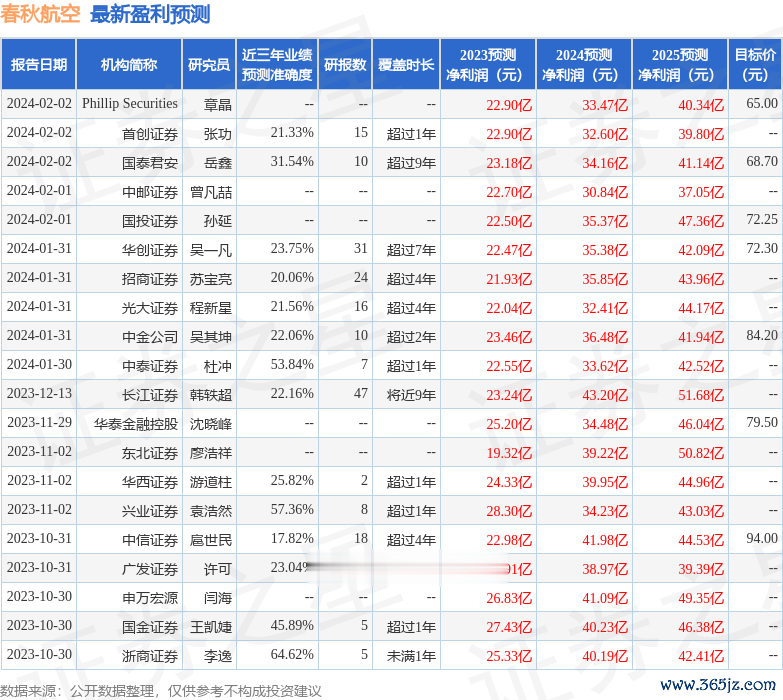Click analyst name 曾凡喆
The height and width of the screenshot is (700, 783).
(x=211, y=192)
